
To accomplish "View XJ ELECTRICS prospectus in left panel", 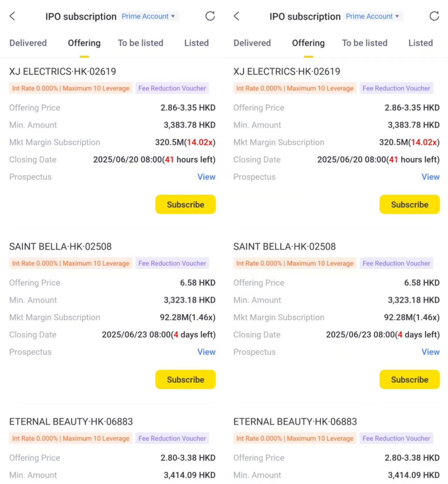I will point(206,177).
